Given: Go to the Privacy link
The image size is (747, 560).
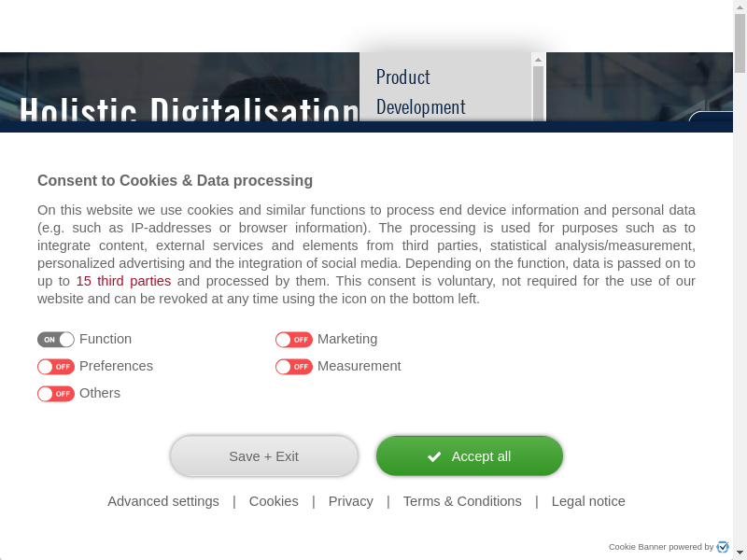Looking at the screenshot, I should 351,501.
